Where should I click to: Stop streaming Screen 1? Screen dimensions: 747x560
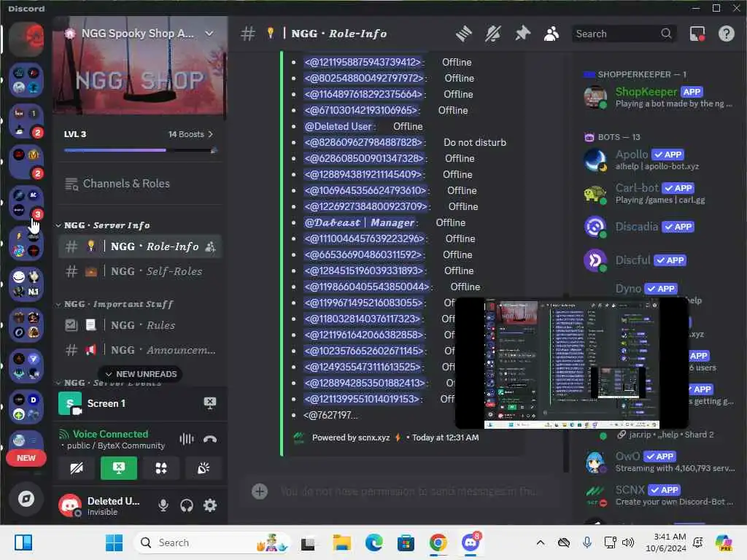tap(210, 403)
